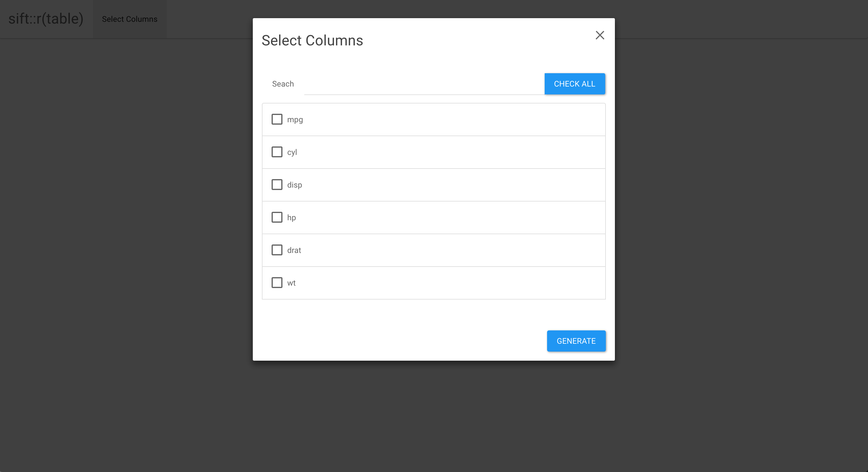Image resolution: width=868 pixels, height=472 pixels.
Task: Check the mpg column checkbox
Action: 277,119
